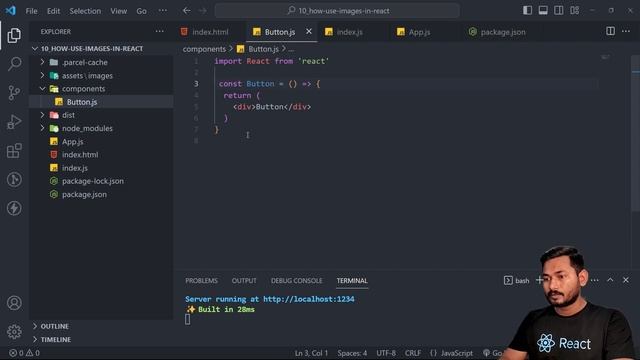Open the Source Control view
Viewport: 640px width, 360px height.
[14, 93]
